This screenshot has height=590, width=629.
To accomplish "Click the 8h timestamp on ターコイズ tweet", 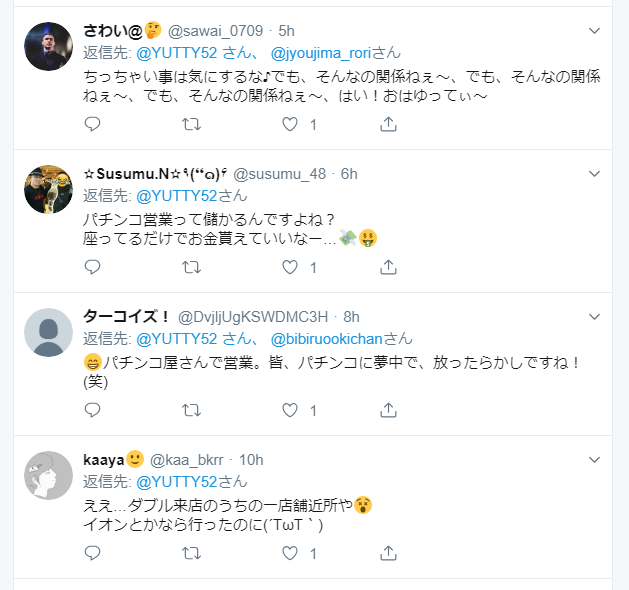I will [x=351, y=316].
